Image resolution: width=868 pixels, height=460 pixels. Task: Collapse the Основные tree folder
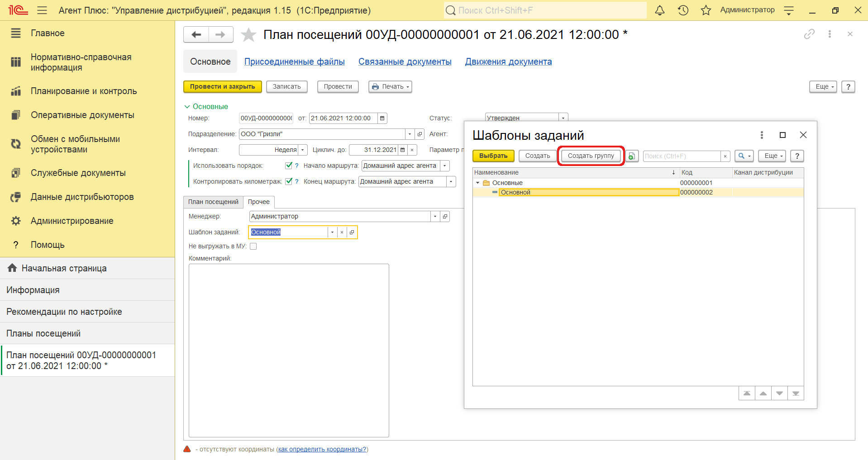point(477,183)
